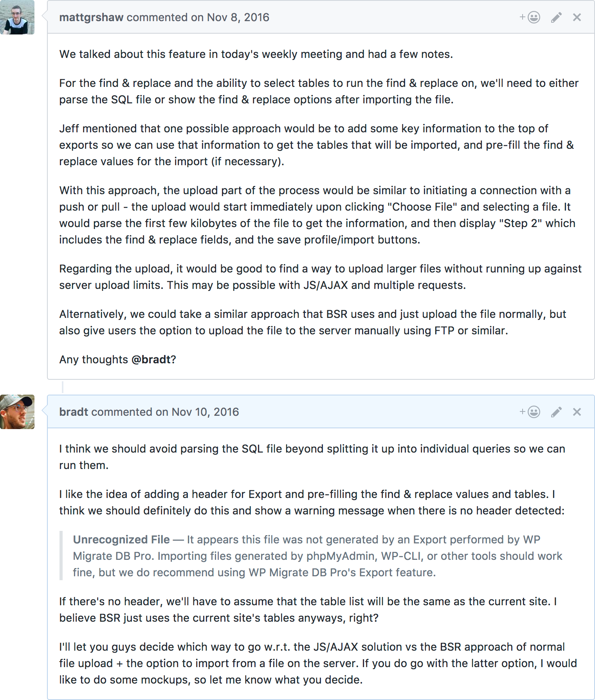
Task: Delete bradt's comment with X icon
Action: pos(577,412)
